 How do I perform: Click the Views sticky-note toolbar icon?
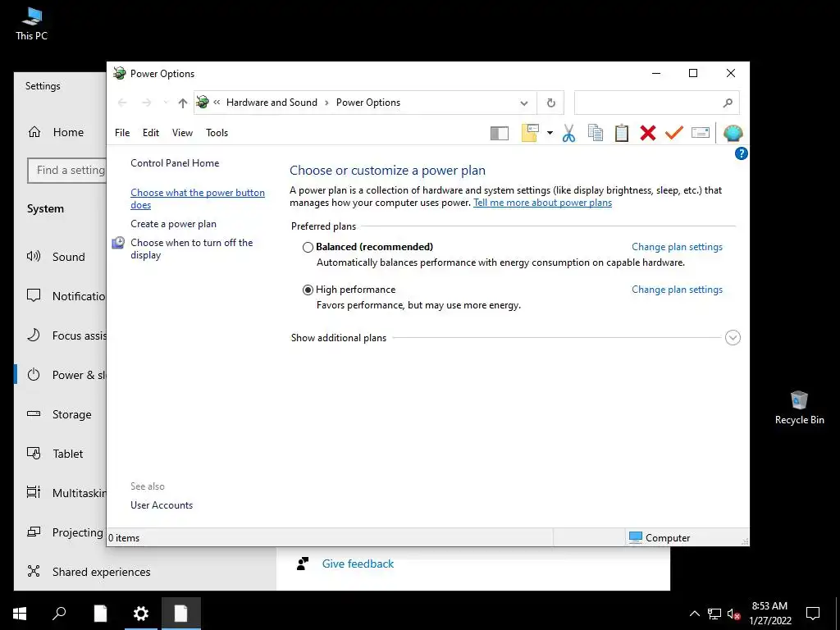coord(530,133)
